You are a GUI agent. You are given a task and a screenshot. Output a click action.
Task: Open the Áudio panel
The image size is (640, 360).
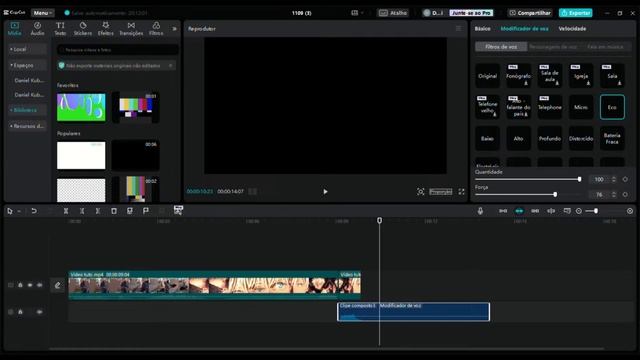(x=38, y=29)
